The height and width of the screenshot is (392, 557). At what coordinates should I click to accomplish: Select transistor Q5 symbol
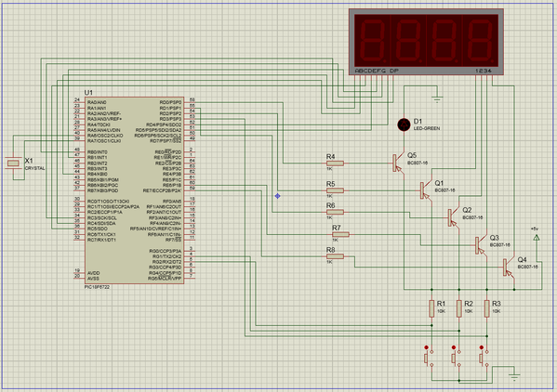[398, 163]
